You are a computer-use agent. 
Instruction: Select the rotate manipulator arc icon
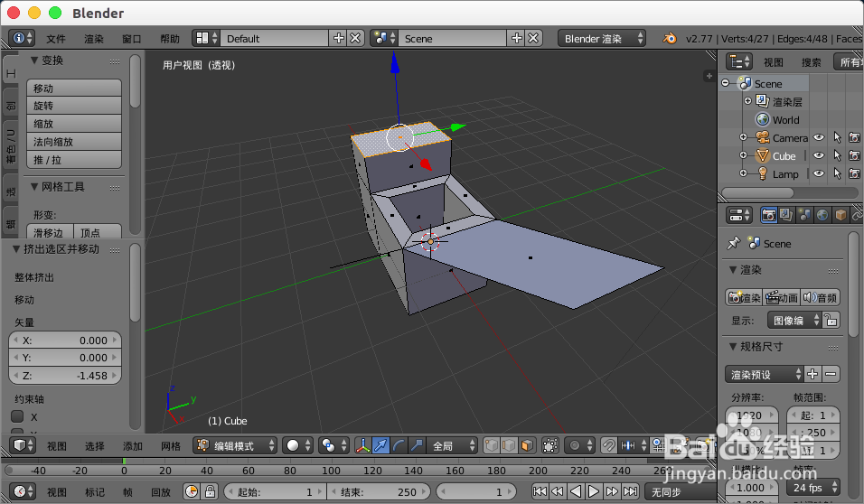click(x=399, y=445)
